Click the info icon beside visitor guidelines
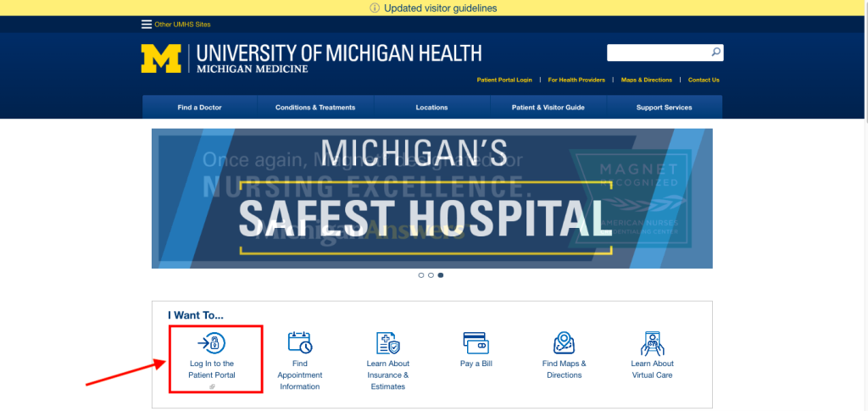868x411 pixels. [375, 8]
